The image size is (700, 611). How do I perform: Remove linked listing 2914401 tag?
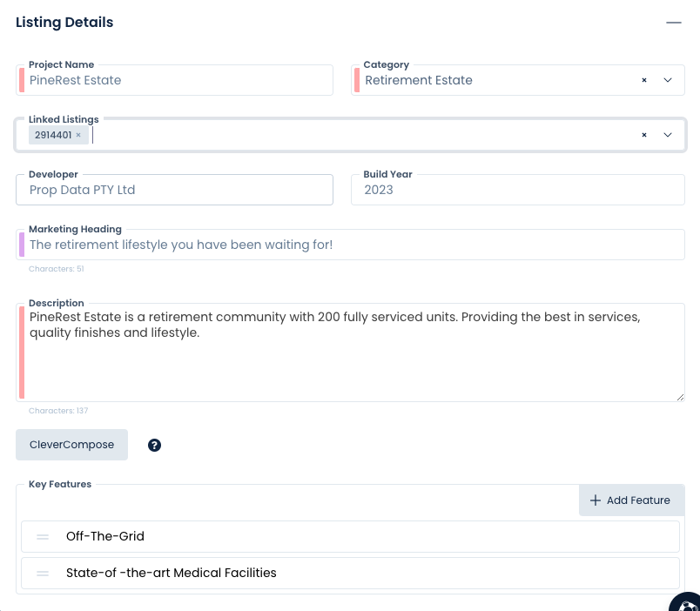coord(78,135)
